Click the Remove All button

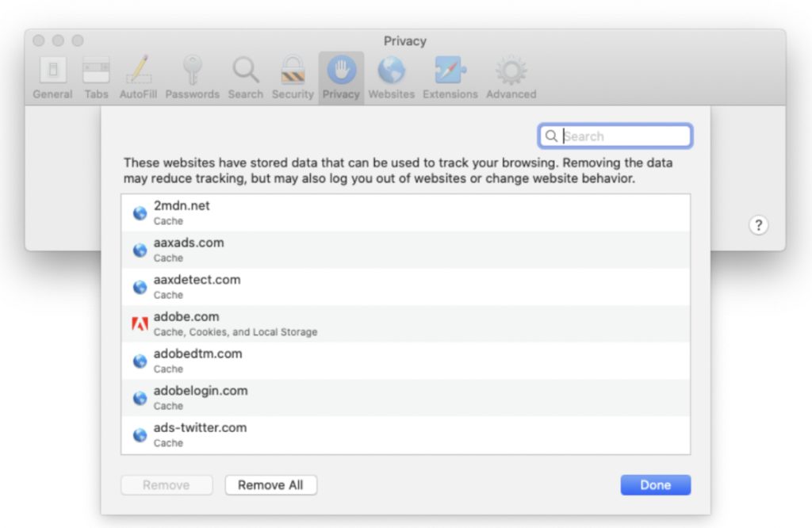pyautogui.click(x=271, y=485)
